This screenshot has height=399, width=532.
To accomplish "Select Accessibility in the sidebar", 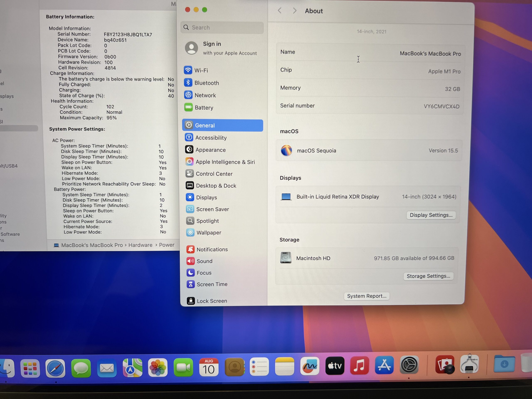I will [211, 138].
